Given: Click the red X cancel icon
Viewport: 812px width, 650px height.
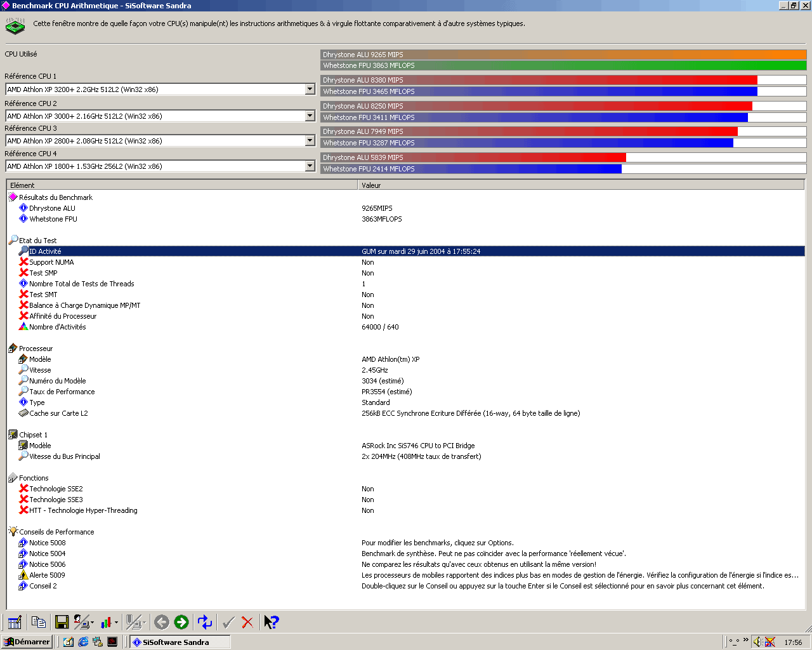Looking at the screenshot, I should (x=248, y=622).
